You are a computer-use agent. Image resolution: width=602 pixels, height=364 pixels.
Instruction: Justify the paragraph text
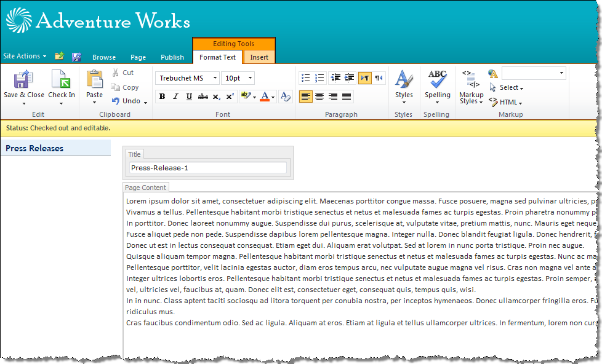coord(347,97)
